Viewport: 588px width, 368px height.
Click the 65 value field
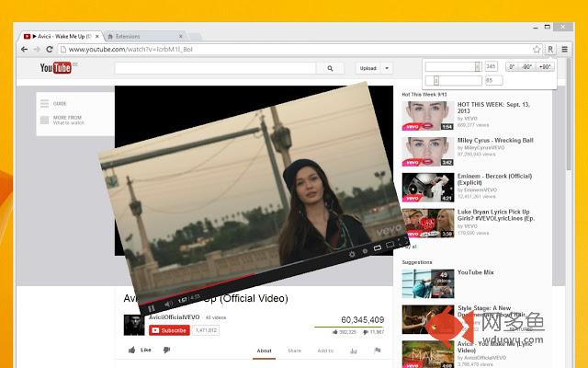(x=494, y=80)
